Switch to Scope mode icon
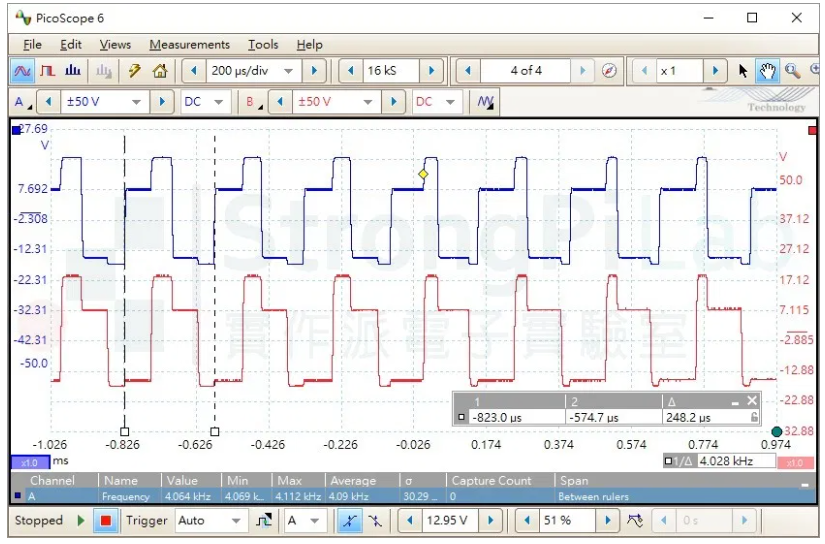825x544 pixels. tap(22, 70)
